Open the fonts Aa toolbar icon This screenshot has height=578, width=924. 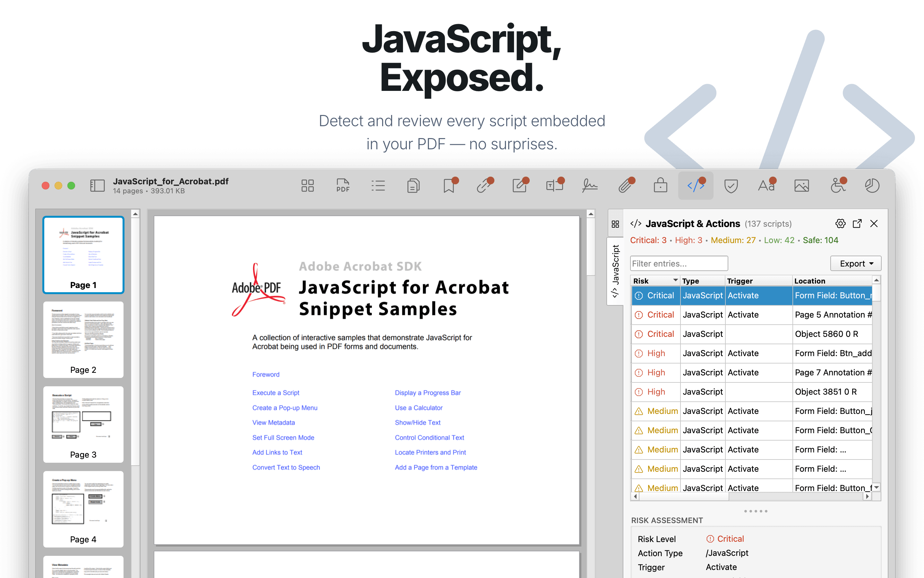(x=766, y=186)
